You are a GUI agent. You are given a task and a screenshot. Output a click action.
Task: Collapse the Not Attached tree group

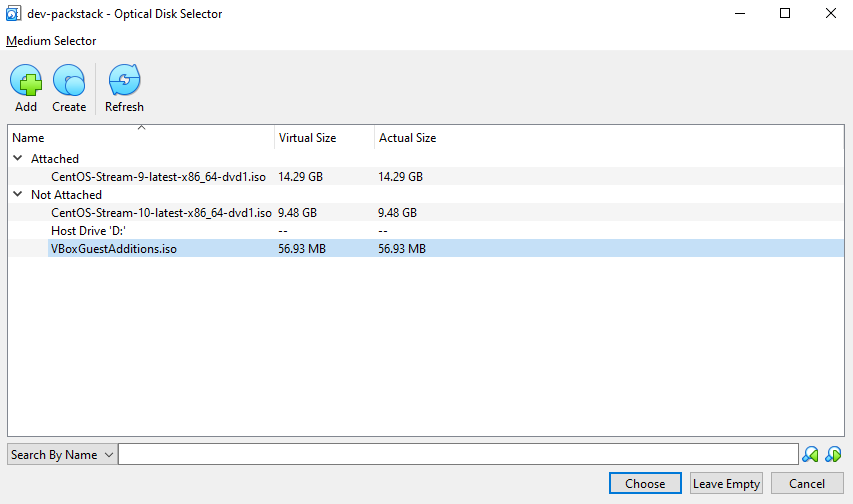(x=18, y=195)
